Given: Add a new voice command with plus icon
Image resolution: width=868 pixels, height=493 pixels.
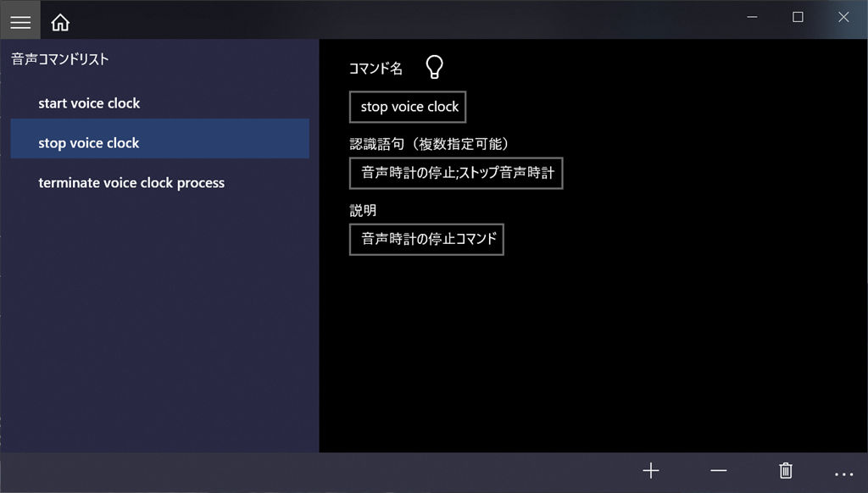Looking at the screenshot, I should coord(650,471).
